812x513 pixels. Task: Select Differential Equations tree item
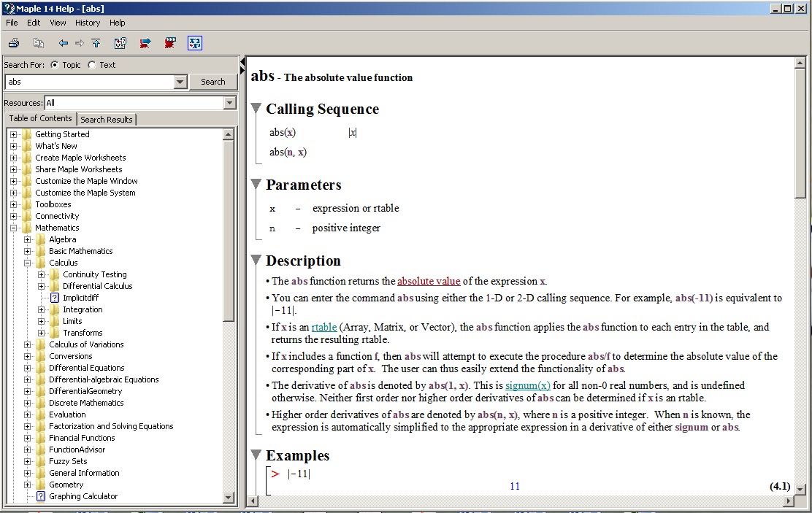[86, 368]
